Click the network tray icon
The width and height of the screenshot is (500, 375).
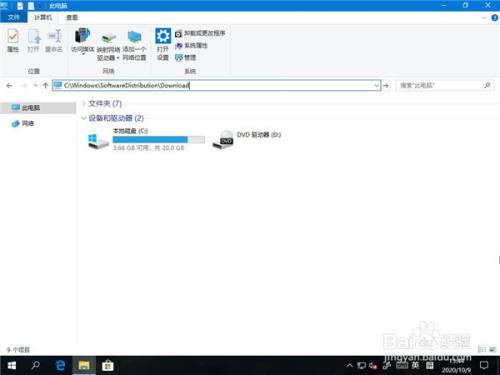[361, 366]
